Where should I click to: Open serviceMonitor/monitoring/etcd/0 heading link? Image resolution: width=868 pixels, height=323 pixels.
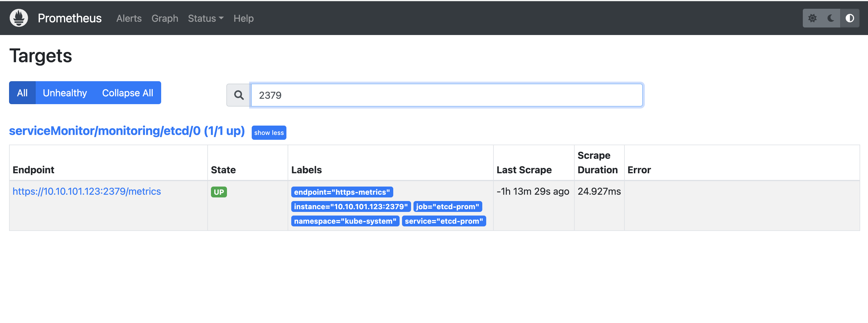[127, 131]
